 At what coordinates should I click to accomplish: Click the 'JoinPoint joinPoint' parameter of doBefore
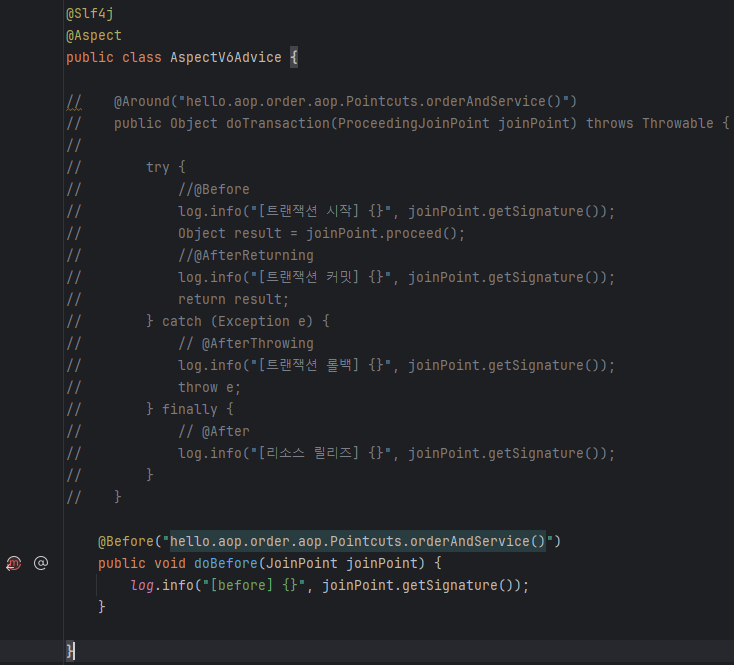pyautogui.click(x=341, y=563)
